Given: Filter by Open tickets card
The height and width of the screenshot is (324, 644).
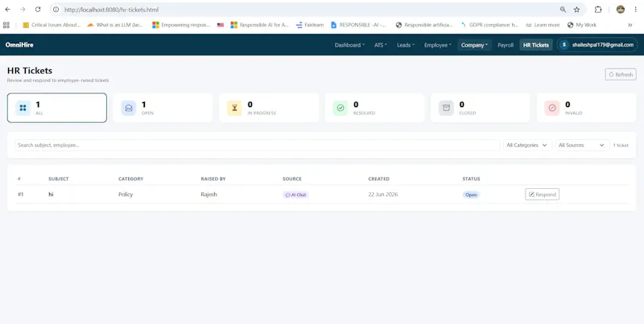Looking at the screenshot, I should (x=163, y=108).
